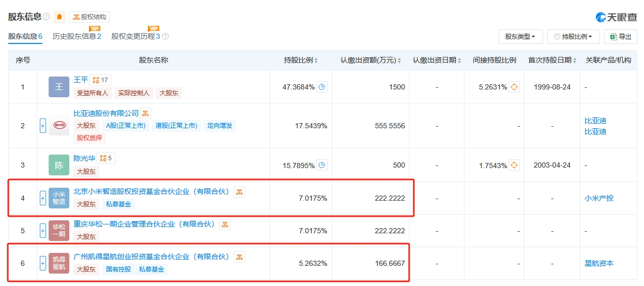The width and height of the screenshot is (644, 286).
Task: Click the 凯得星航 avatar icon
Action: pos(59,263)
